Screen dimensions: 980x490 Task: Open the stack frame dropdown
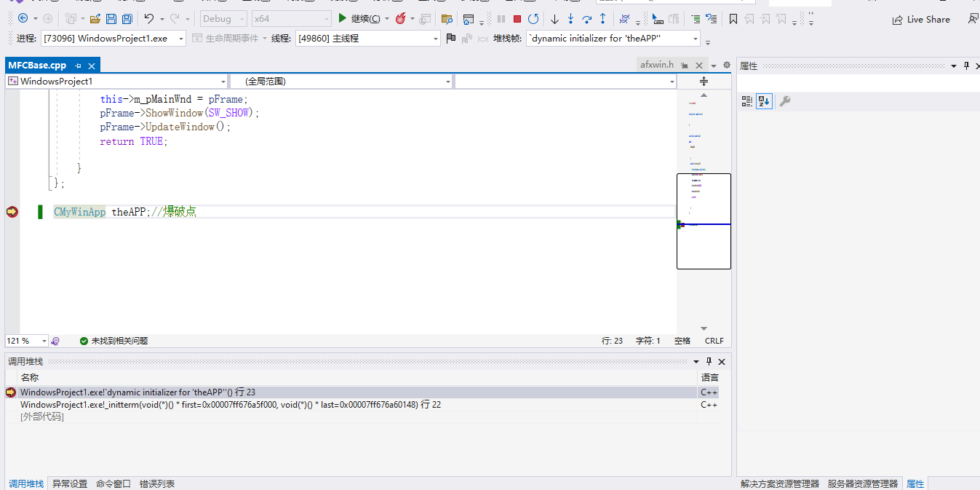[613, 39]
